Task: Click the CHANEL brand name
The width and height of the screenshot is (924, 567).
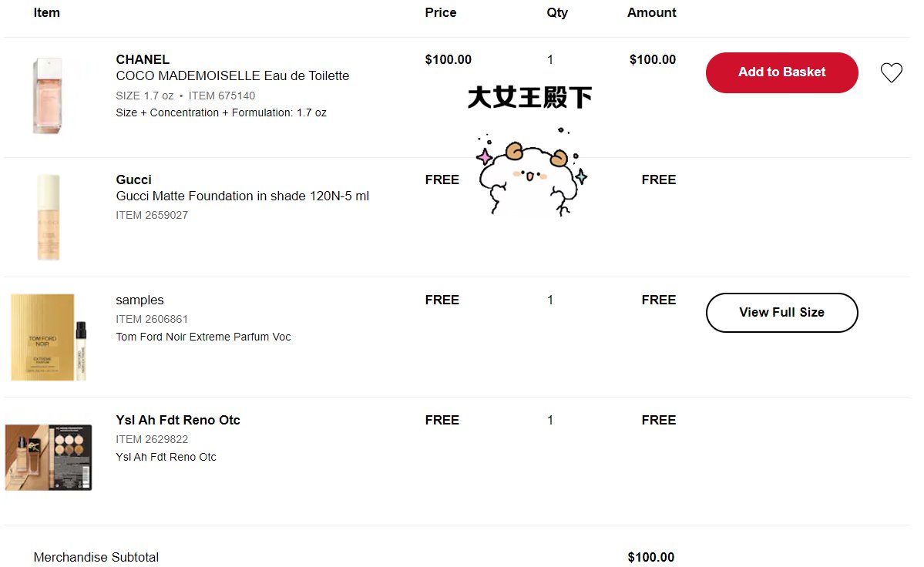Action: pyautogui.click(x=143, y=59)
